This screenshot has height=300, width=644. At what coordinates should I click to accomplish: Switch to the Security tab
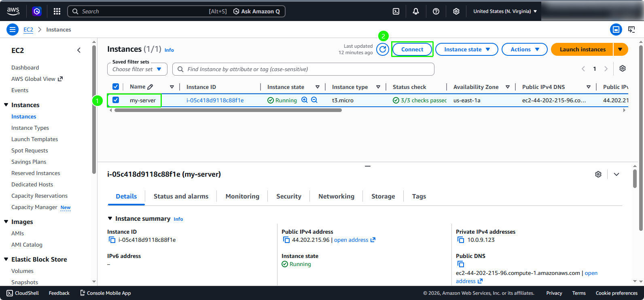(289, 196)
